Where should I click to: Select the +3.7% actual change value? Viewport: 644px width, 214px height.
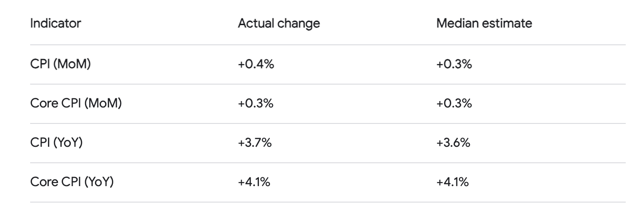coord(255,143)
